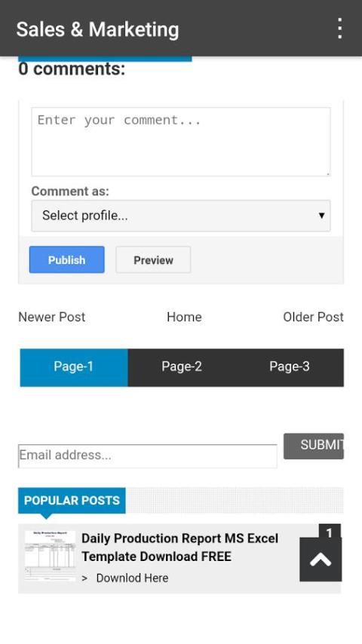The height and width of the screenshot is (644, 362).
Task: Tap the Sales & Marketing header title
Action: coord(98,29)
